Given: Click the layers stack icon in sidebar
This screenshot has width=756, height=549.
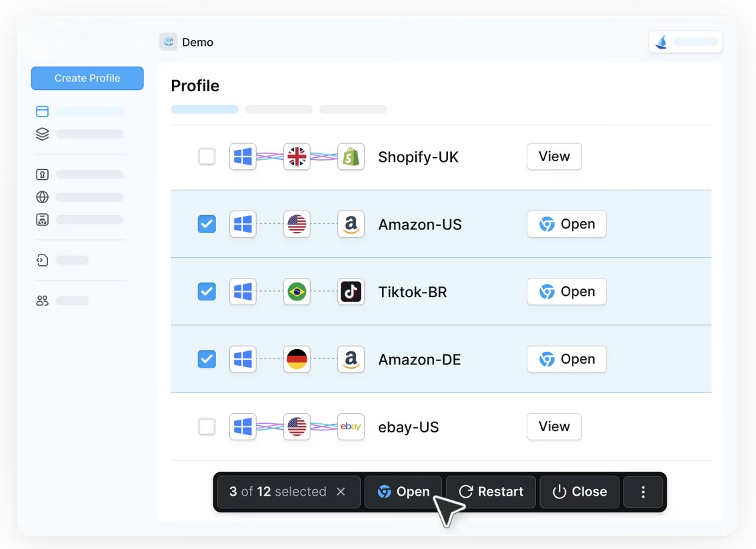Looking at the screenshot, I should click(43, 134).
